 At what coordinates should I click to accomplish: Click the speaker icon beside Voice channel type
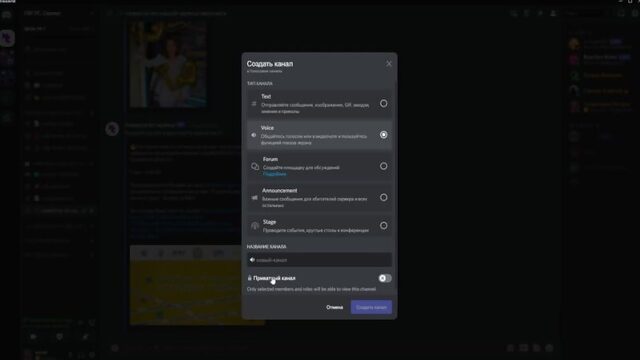click(x=254, y=135)
